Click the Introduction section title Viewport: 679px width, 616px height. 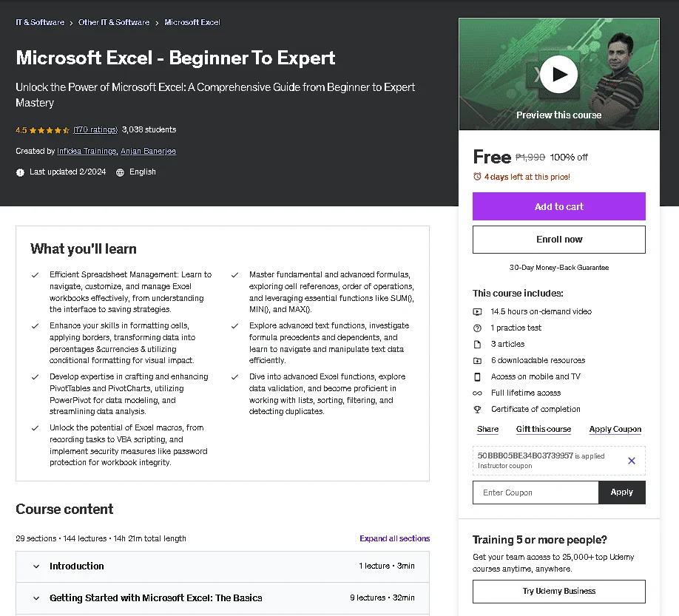tap(77, 566)
